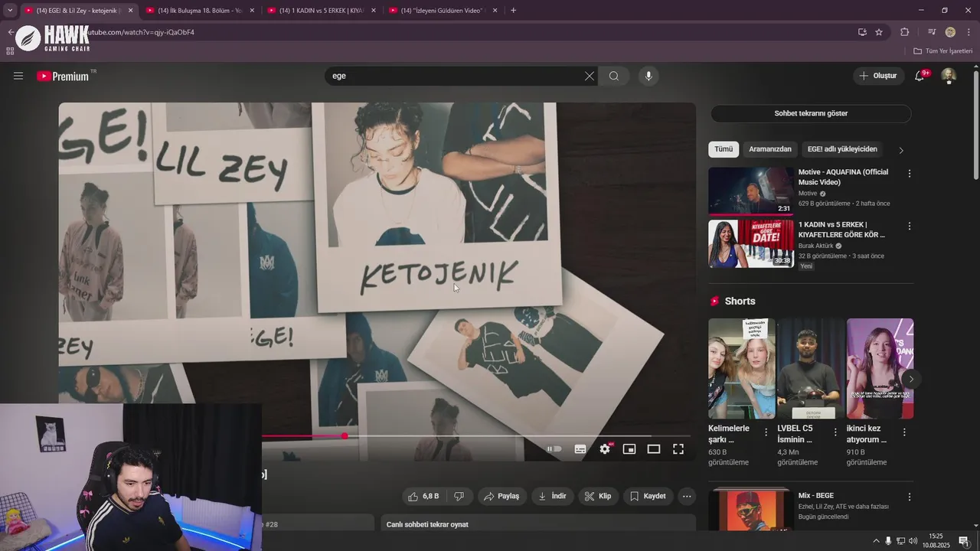
Task: Show chat replay with Sohbet tekrarını göster
Action: coord(811,113)
